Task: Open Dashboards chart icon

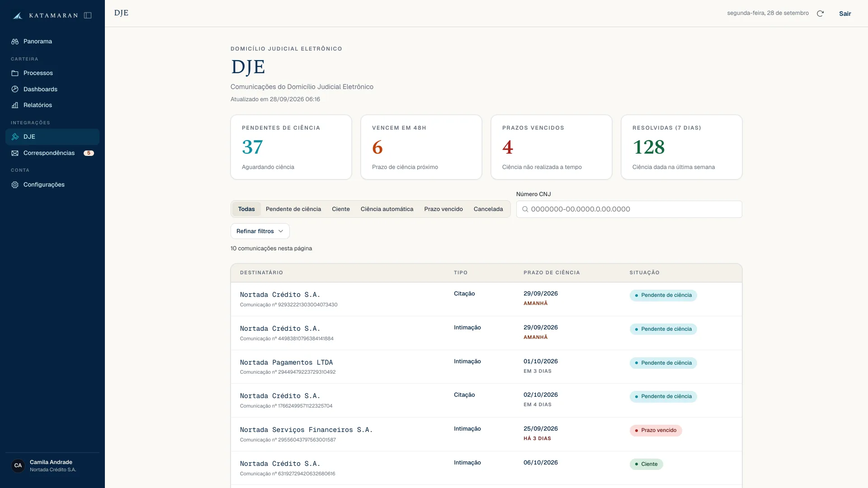Action: tap(15, 89)
